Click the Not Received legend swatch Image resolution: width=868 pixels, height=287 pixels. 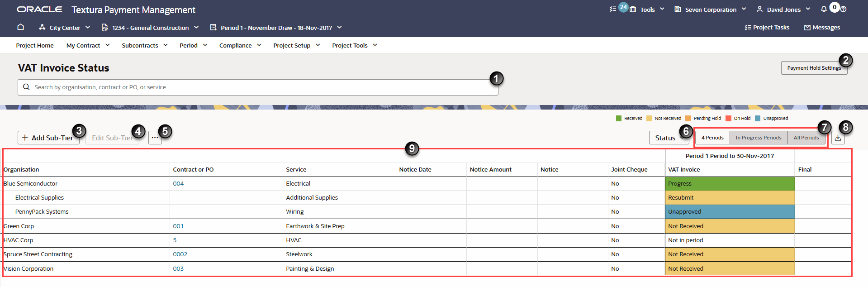point(649,118)
